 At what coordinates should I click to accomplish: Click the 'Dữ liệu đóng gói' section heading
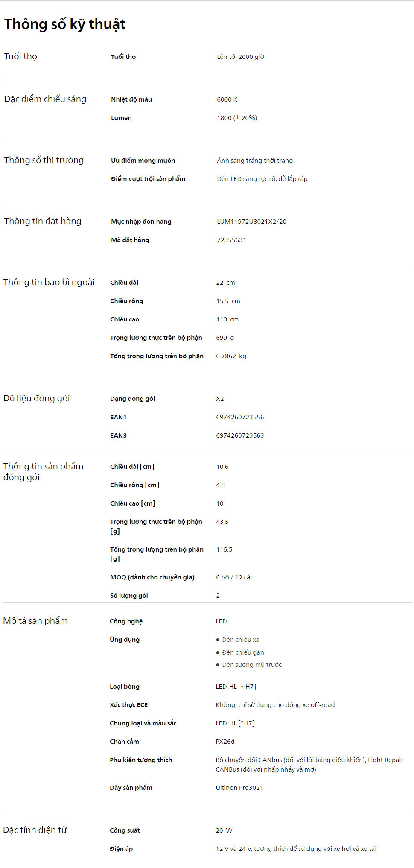pos(37,398)
